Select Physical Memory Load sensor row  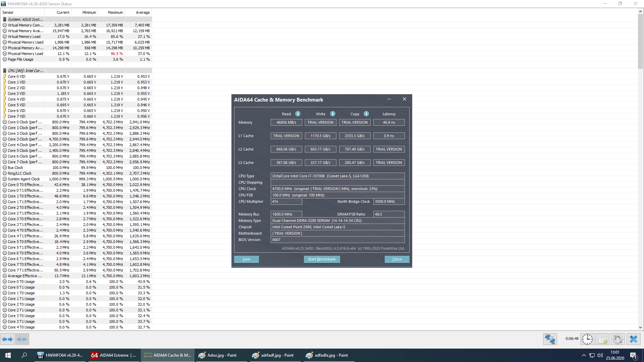[x=76, y=54]
